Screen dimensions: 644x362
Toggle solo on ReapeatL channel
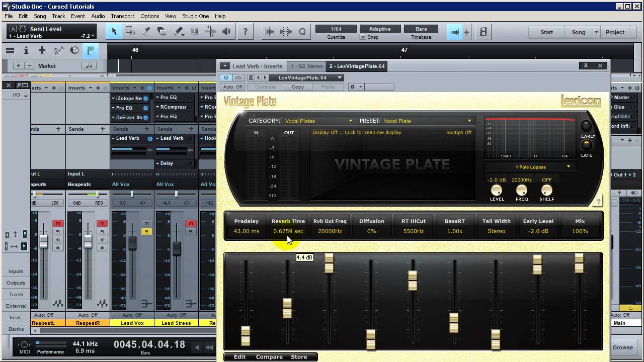coord(58,231)
